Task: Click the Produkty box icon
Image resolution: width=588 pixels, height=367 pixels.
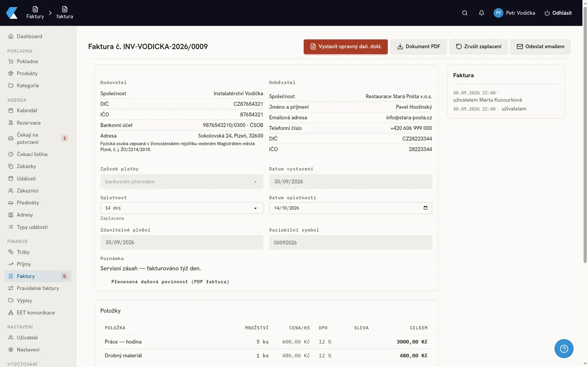Action: pyautogui.click(x=11, y=73)
